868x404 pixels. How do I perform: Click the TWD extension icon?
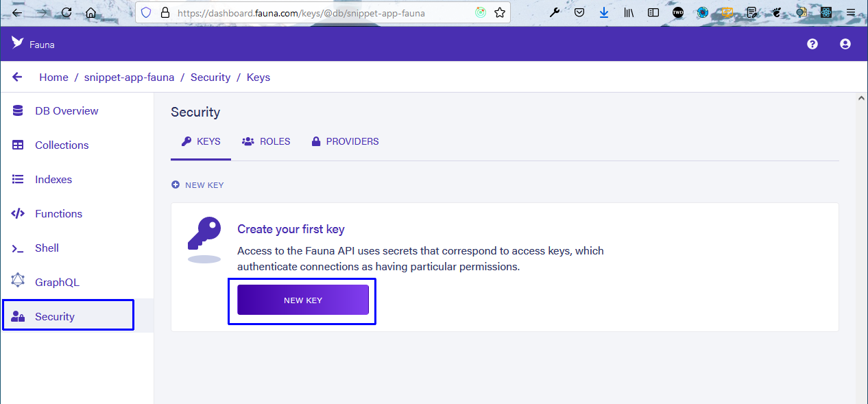[678, 12]
